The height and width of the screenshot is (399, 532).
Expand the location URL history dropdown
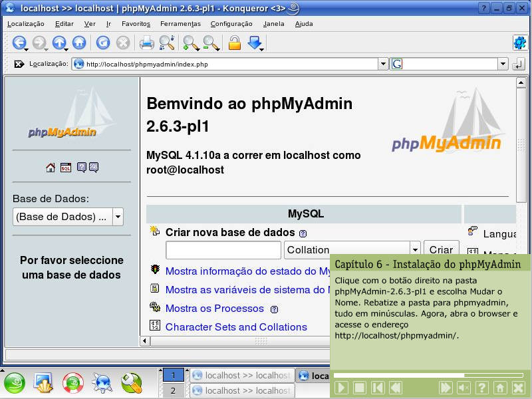[x=382, y=64]
